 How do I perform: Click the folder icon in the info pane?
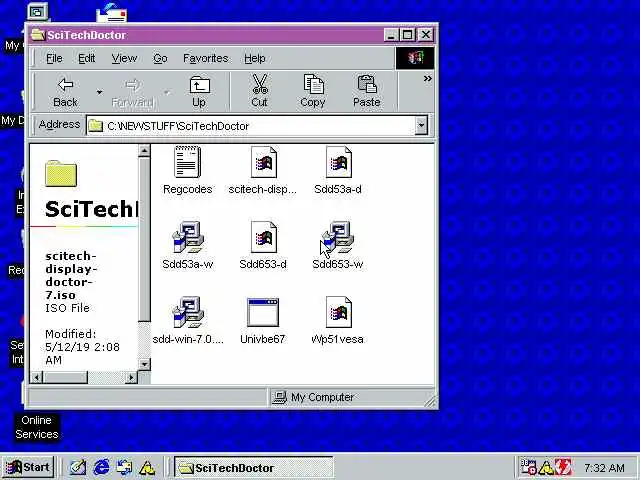[61, 173]
